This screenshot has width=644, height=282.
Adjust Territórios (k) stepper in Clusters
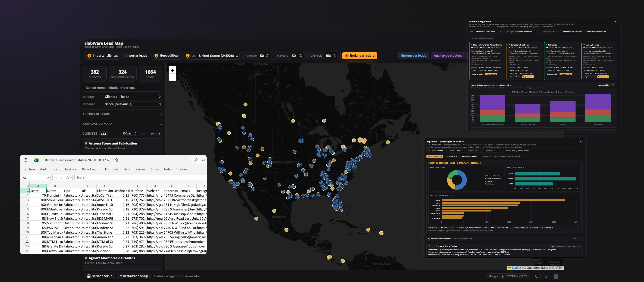[556, 32]
